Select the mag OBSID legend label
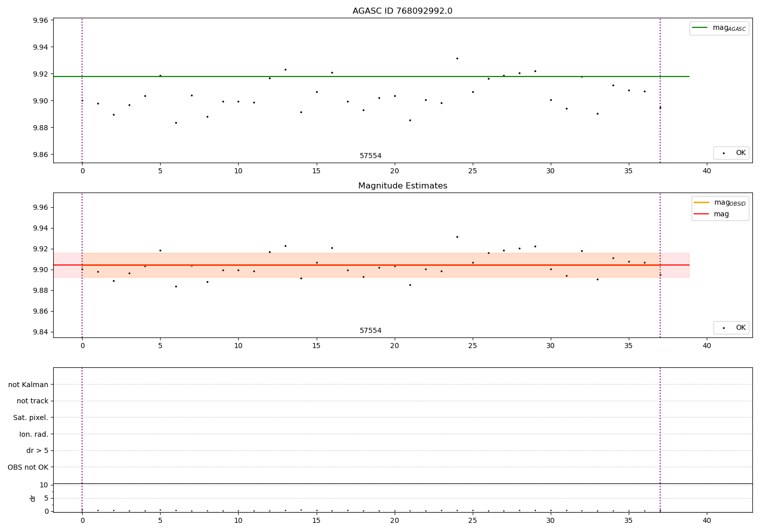This screenshot has height=532, width=760. coord(730,203)
